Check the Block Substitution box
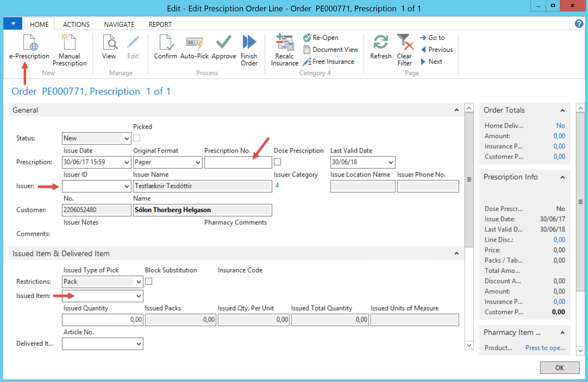This screenshot has height=382, width=588. pyautogui.click(x=148, y=281)
